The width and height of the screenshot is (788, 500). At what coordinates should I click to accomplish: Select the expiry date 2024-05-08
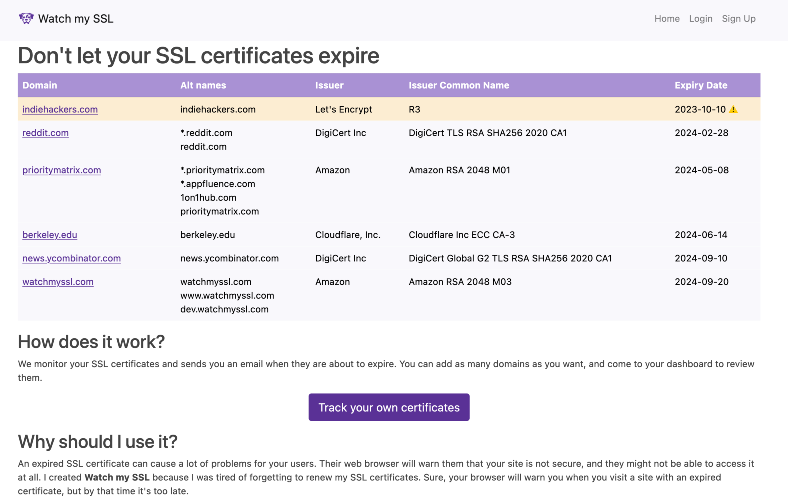pyautogui.click(x=702, y=170)
